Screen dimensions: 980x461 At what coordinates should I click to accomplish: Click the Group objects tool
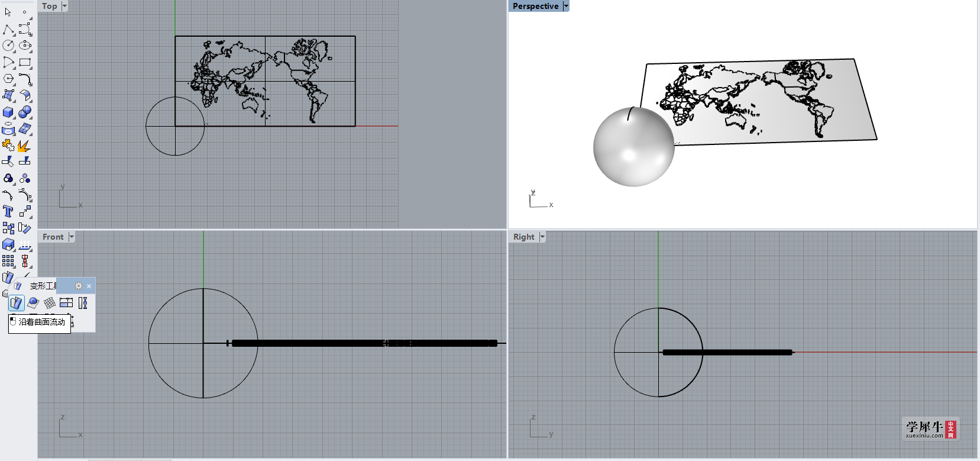[x=8, y=178]
